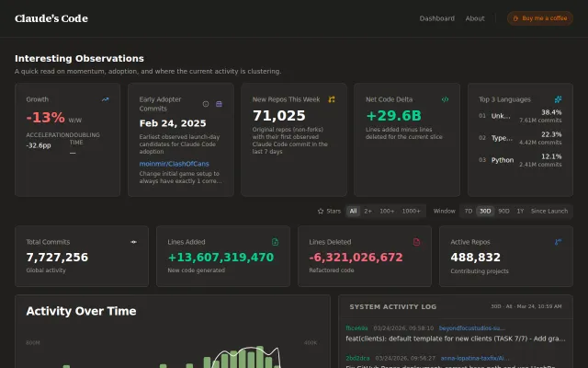Click the Active Repos branch icon
Image resolution: width=588 pixels, height=368 pixels.
[558, 242]
